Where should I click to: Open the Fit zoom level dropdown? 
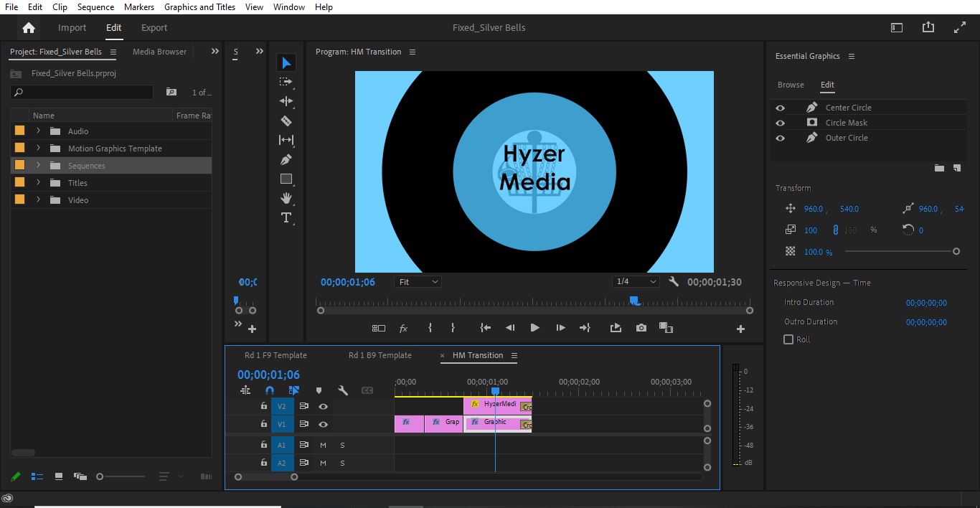coord(418,281)
